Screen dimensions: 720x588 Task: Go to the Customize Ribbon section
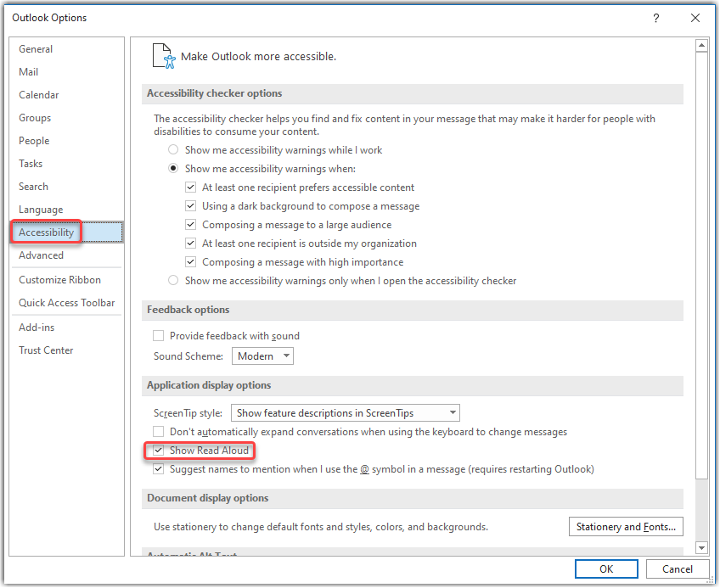click(55, 279)
